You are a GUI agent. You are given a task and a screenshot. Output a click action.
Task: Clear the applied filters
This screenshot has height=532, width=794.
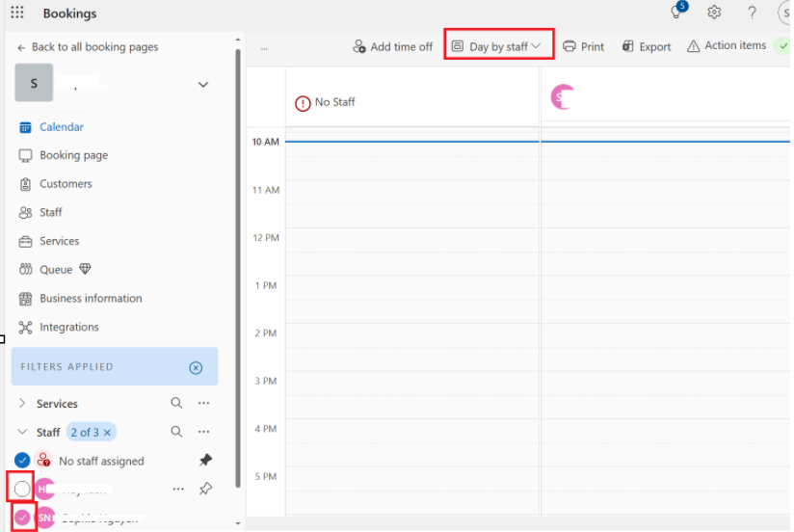click(x=196, y=367)
